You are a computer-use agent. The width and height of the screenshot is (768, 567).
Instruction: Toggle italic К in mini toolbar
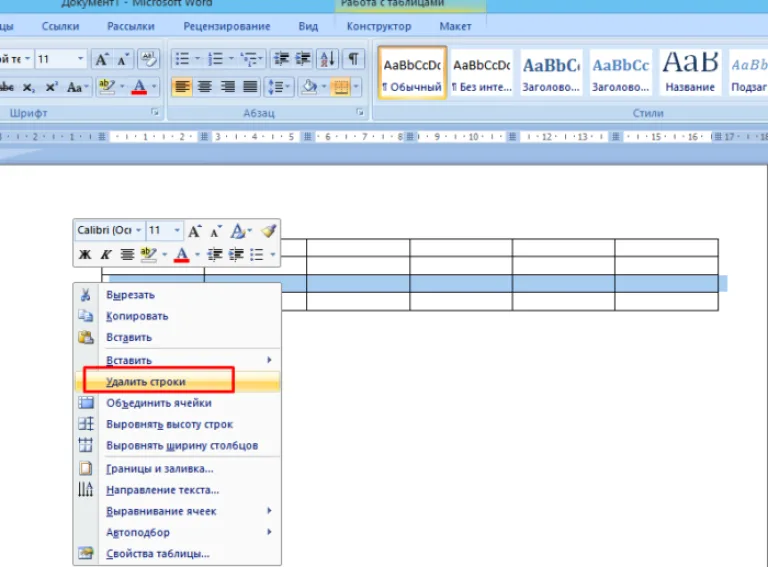click(x=106, y=255)
